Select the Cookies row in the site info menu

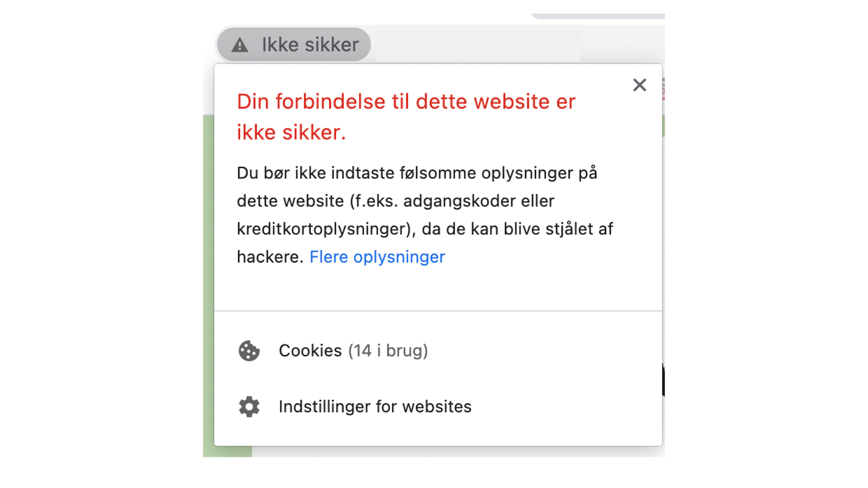353,351
